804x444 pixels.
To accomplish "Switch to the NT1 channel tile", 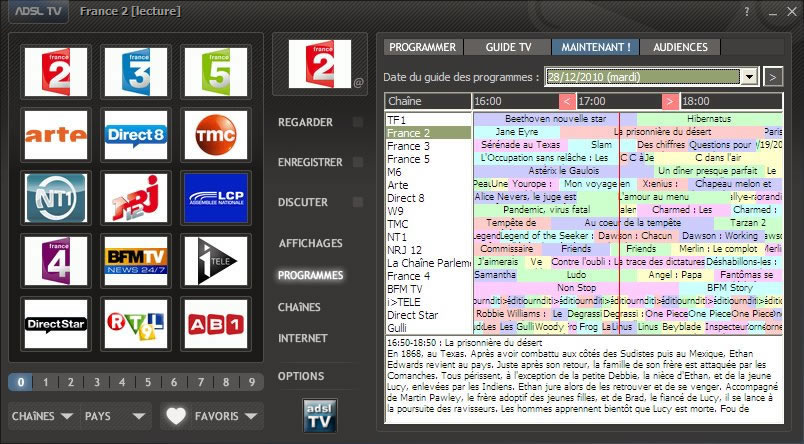I will pos(56,198).
